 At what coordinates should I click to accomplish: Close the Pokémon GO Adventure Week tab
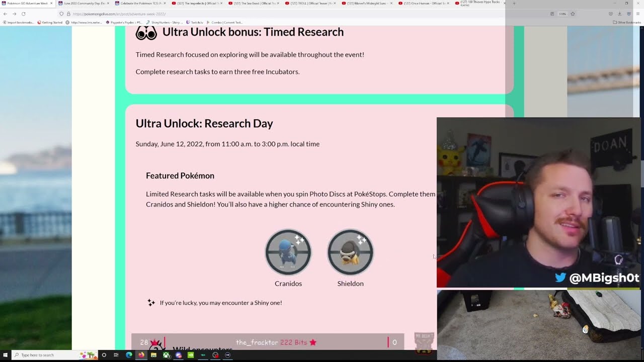51,3
